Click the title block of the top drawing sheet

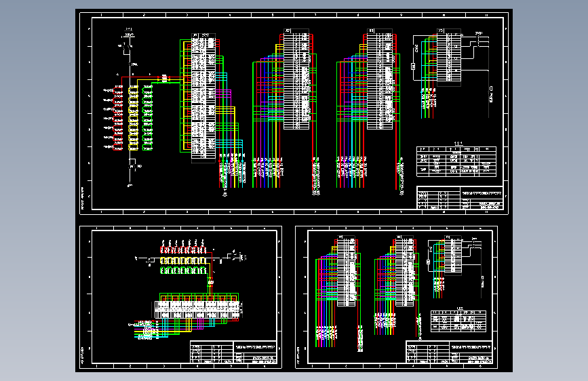click(x=460, y=198)
